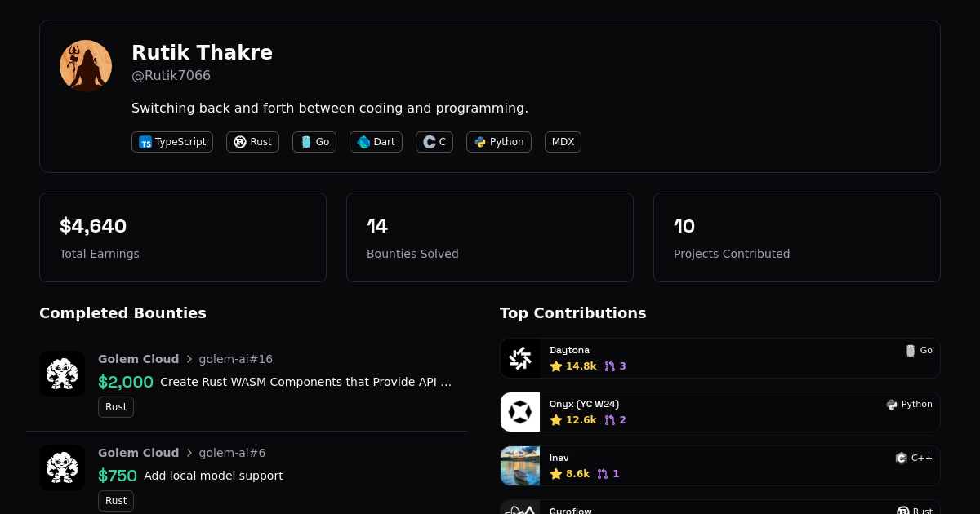Open the golem-ai#6 issue link

232,453
